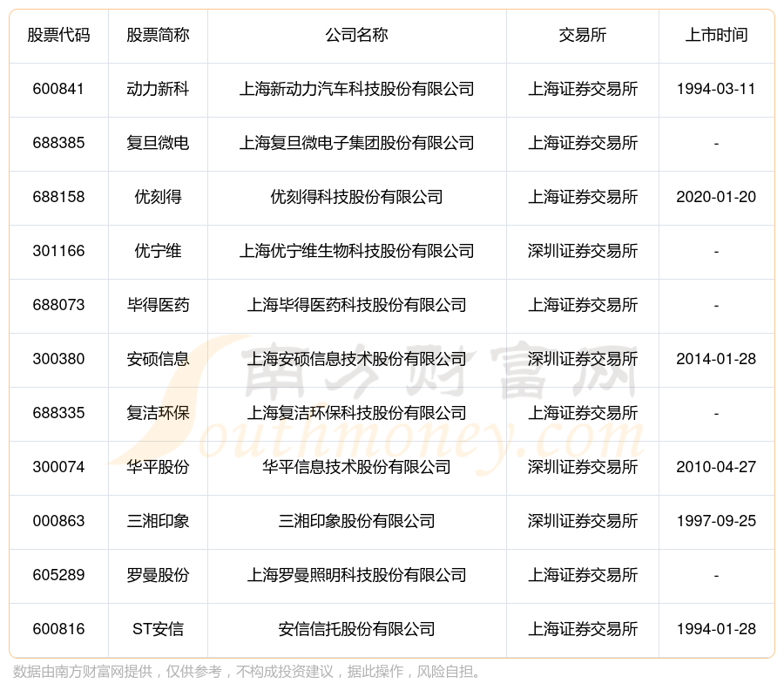The image size is (784, 697).
Task: Click stock name 毕得医药
Action: [158, 305]
